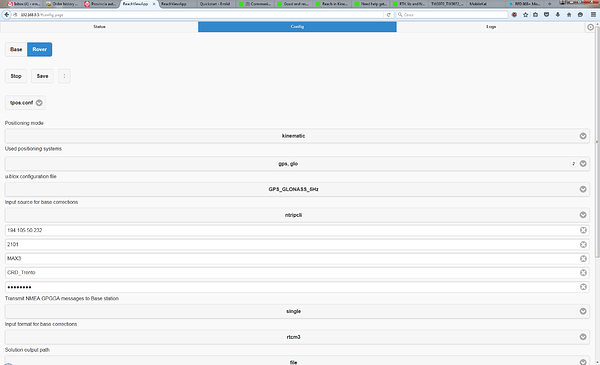
Task: Click the red adblock icon in toolbar
Action: coord(514,15)
